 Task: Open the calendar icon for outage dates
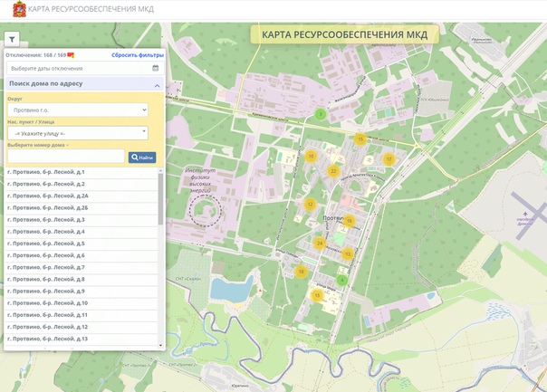point(155,68)
